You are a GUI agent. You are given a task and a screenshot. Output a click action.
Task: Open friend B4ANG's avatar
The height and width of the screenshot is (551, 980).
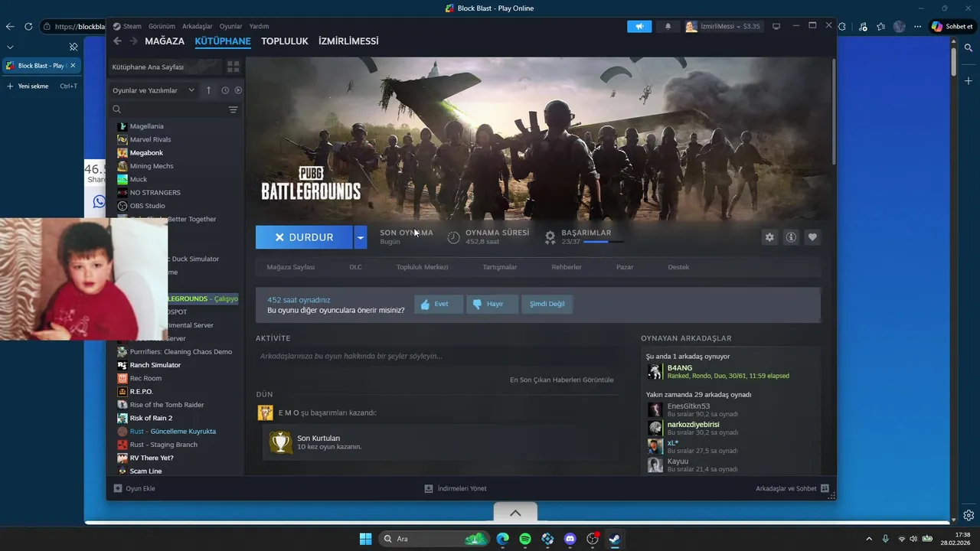(655, 372)
